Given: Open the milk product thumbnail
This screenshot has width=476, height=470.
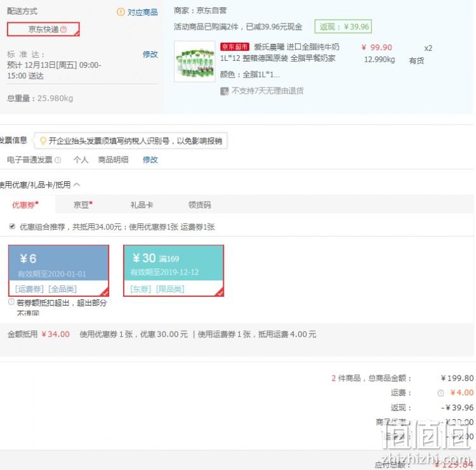Looking at the screenshot, I should [x=195, y=62].
